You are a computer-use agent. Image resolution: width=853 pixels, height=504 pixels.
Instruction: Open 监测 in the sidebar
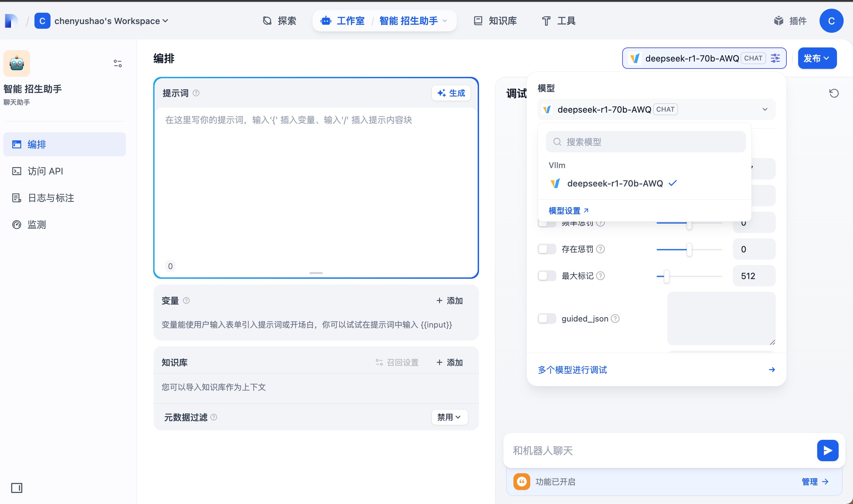65,225
